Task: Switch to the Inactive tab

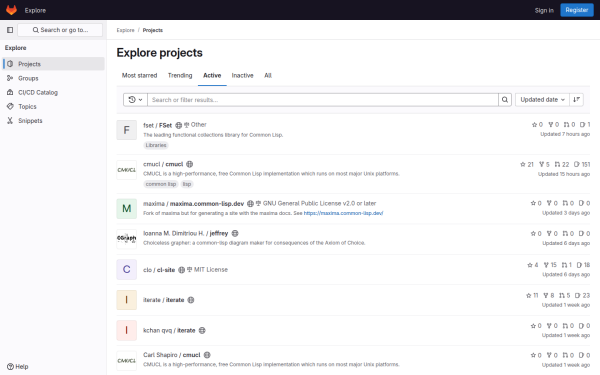Action: 243,75
